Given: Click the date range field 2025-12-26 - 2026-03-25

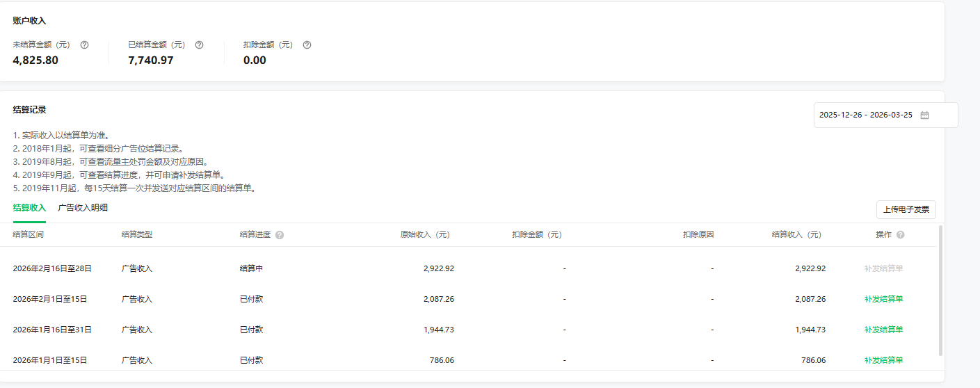Looking at the screenshot, I should [x=865, y=115].
